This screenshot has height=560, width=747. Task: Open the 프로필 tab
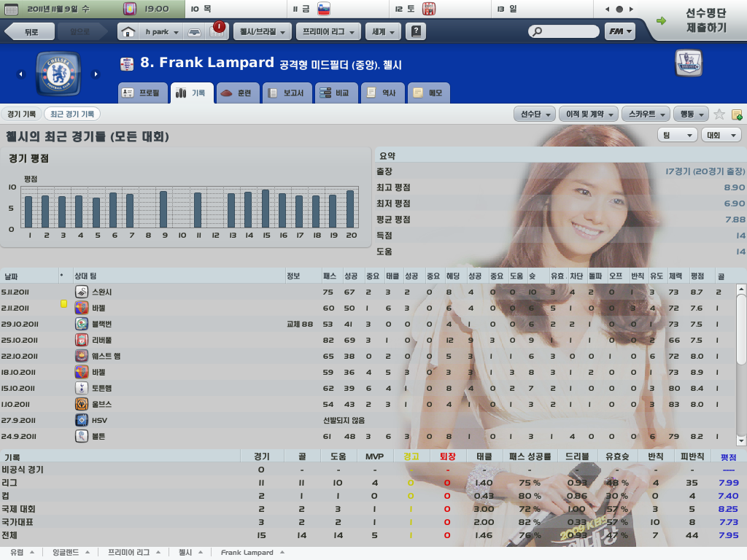(x=142, y=93)
